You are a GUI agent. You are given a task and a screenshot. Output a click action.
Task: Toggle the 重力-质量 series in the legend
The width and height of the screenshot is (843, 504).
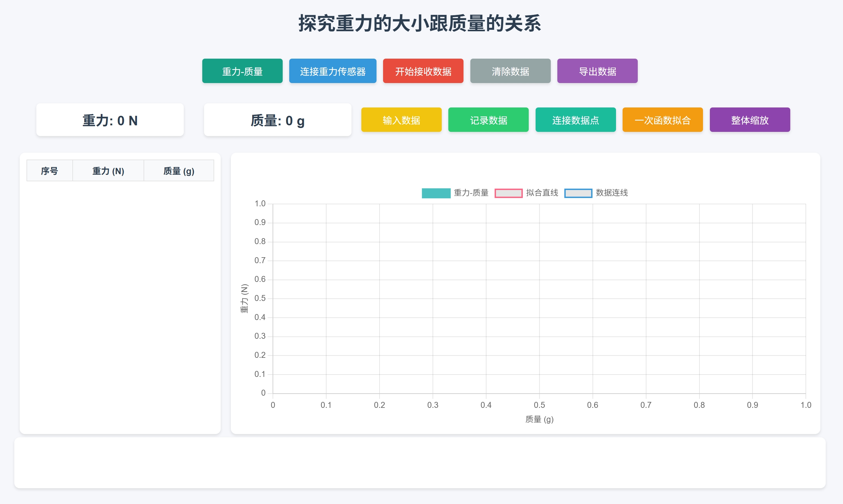pos(455,193)
